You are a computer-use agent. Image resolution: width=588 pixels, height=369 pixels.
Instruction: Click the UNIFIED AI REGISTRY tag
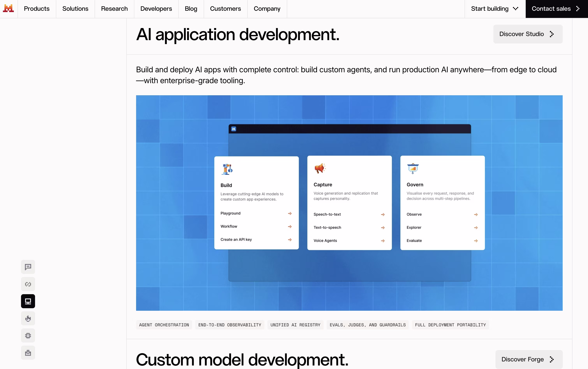295,325
